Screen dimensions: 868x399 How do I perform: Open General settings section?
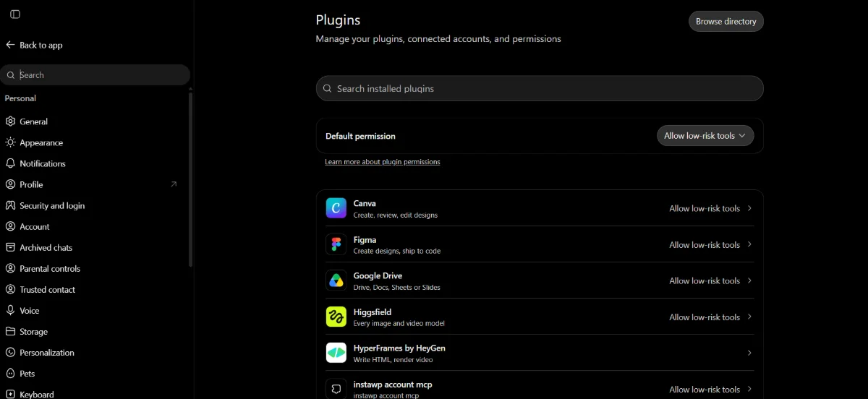click(94, 121)
